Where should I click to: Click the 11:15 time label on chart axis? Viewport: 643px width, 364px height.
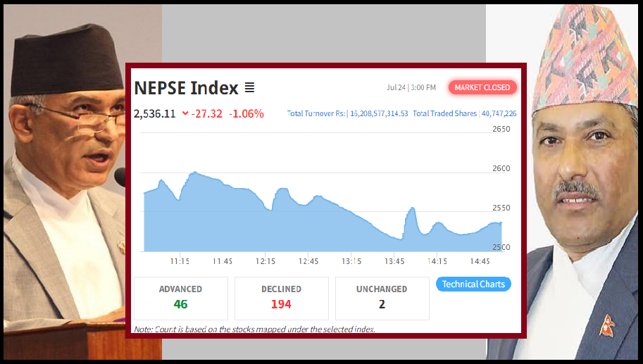click(x=180, y=261)
